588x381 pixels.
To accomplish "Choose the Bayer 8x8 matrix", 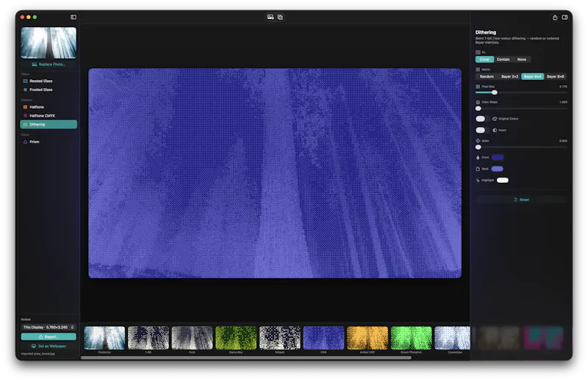I will 556,76.
